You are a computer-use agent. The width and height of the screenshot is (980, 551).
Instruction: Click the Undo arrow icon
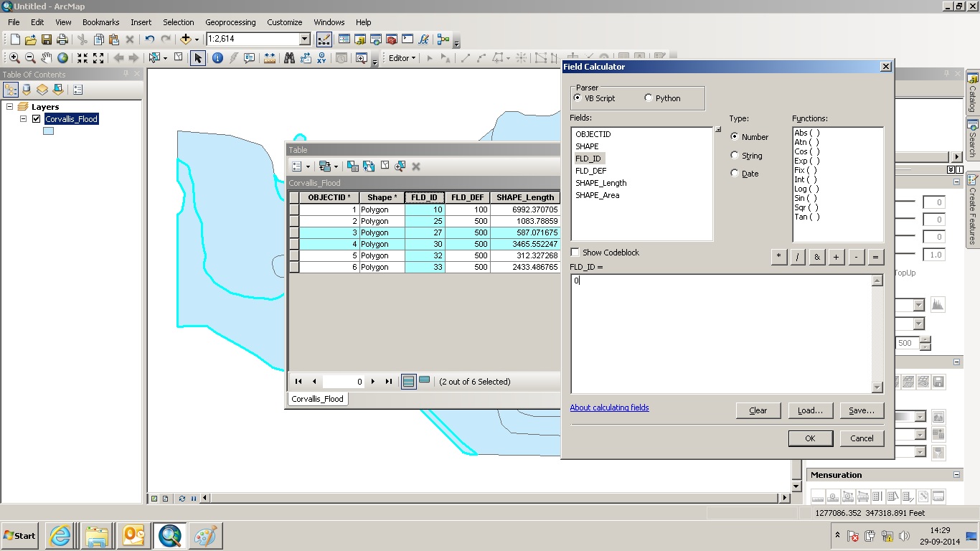pos(149,39)
